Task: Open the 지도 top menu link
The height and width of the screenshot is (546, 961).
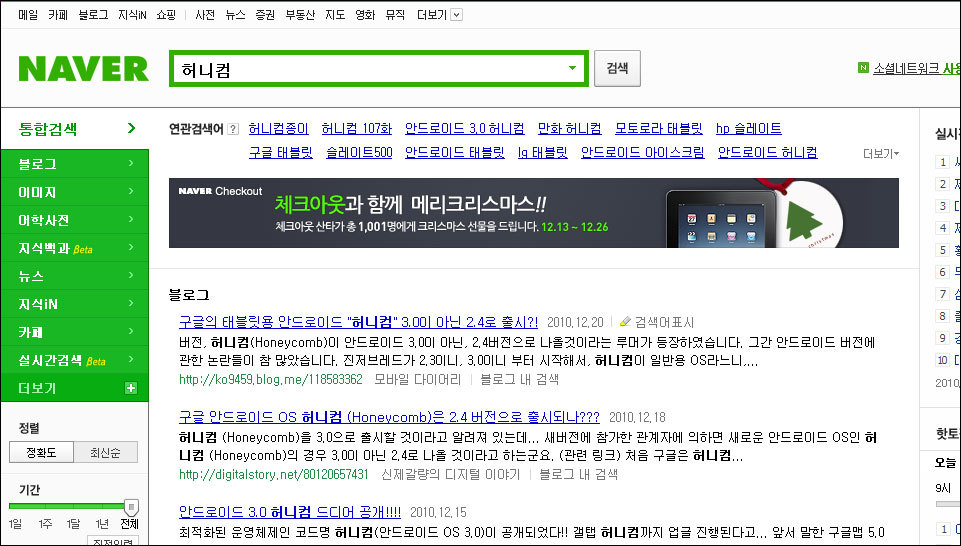Action: (335, 15)
